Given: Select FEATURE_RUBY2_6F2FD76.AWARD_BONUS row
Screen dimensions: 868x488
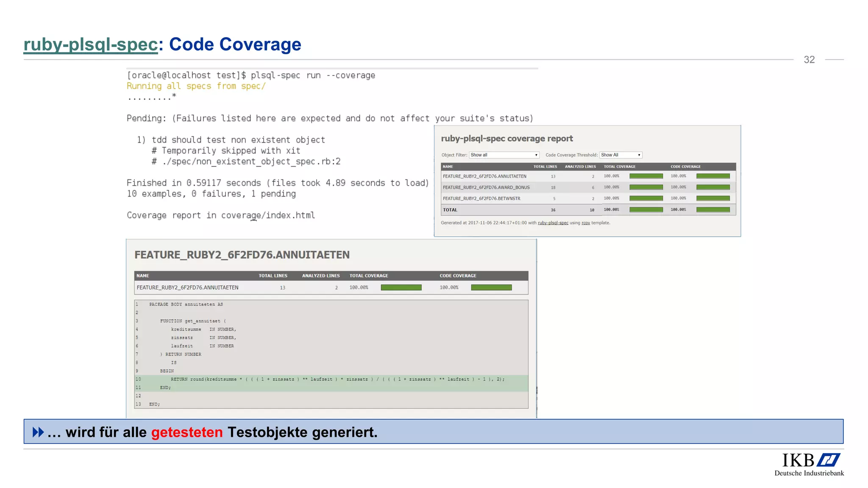Looking at the screenshot, I should tap(588, 187).
